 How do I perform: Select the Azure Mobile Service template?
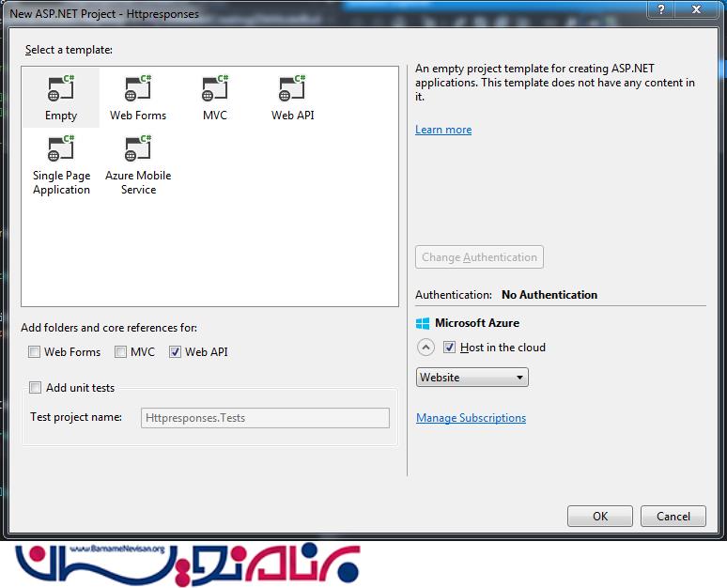click(x=138, y=164)
